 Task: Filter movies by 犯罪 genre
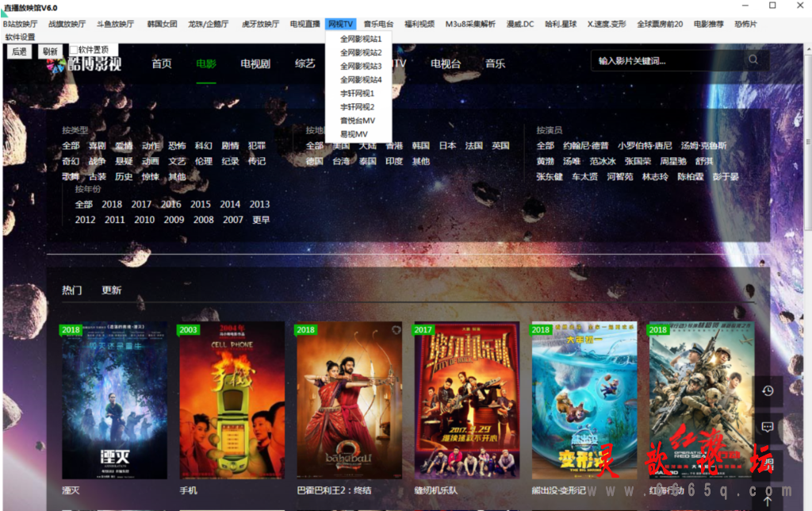257,146
